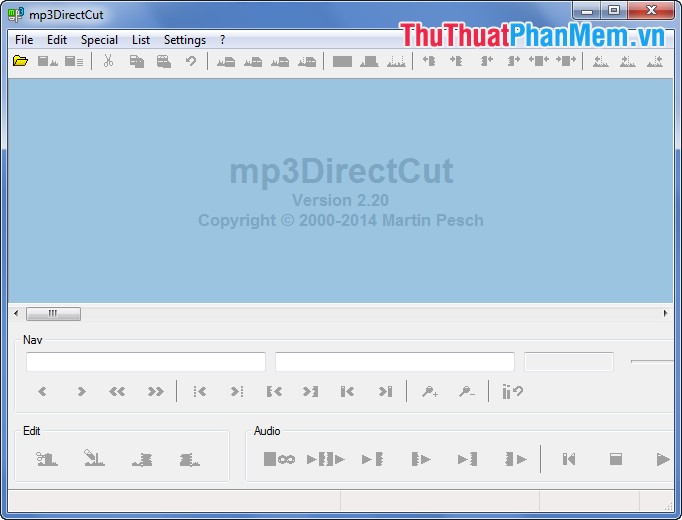Go to file beginning in Nav panel
682x520 pixels.
(x=347, y=392)
